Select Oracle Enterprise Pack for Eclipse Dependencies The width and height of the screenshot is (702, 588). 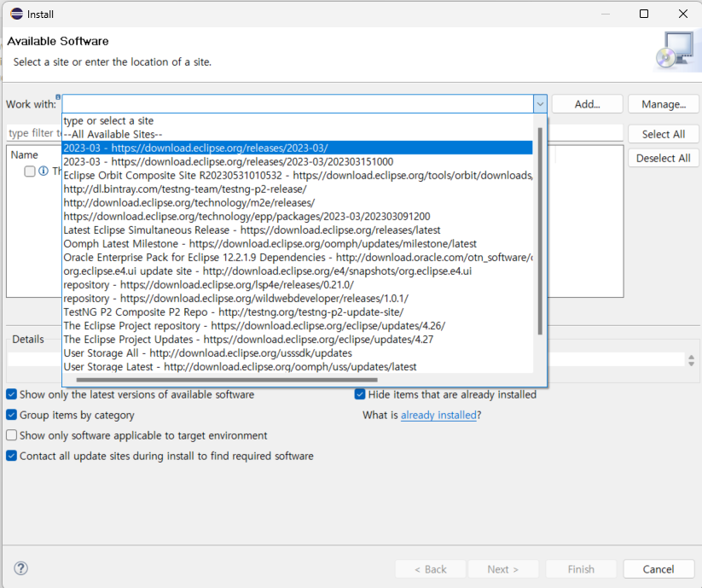[x=298, y=258]
